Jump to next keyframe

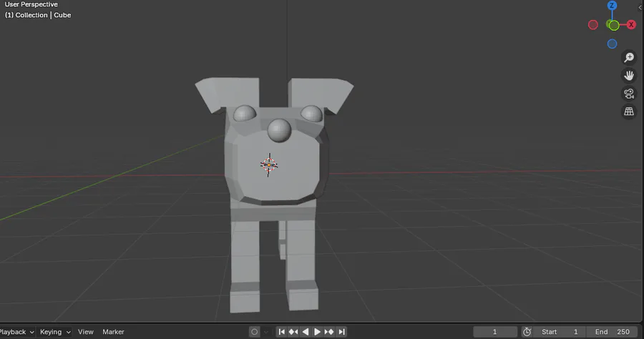coord(329,332)
